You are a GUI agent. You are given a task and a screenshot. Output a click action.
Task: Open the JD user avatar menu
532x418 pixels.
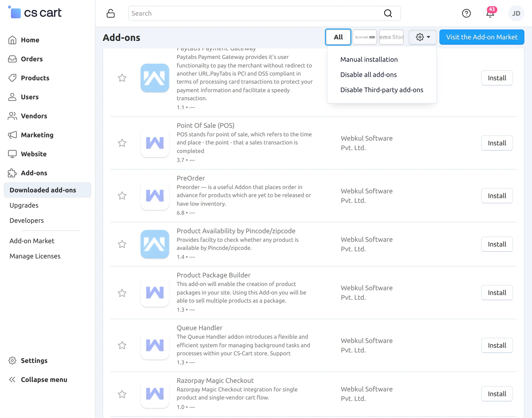pyautogui.click(x=516, y=13)
